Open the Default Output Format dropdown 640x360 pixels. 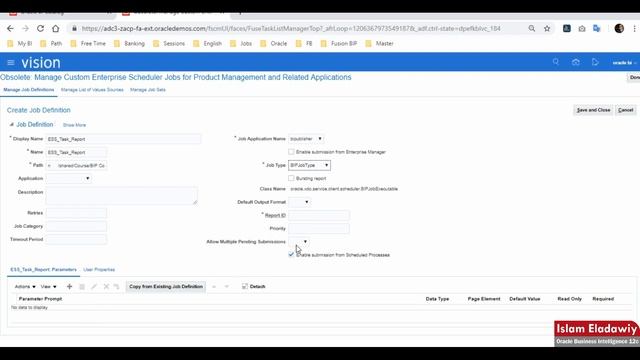tap(300, 202)
